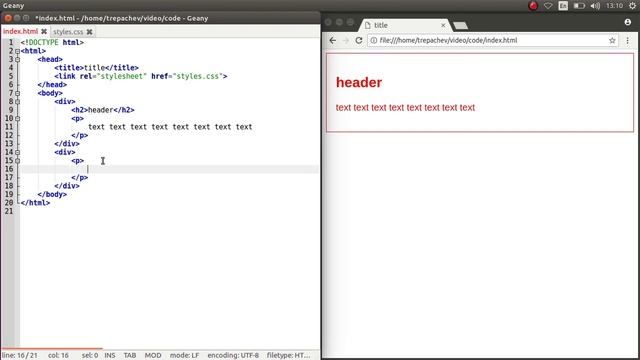The image size is (640, 360).
Task: Open the browser profile icon
Action: tap(628, 22)
